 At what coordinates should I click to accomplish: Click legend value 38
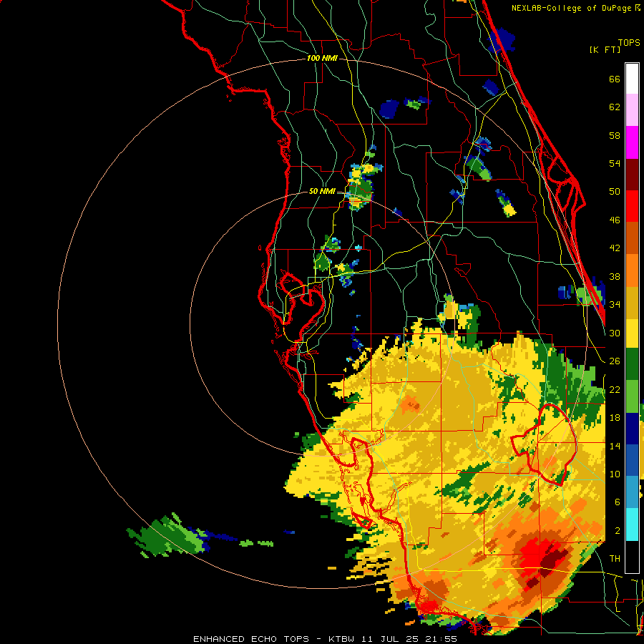pos(615,276)
